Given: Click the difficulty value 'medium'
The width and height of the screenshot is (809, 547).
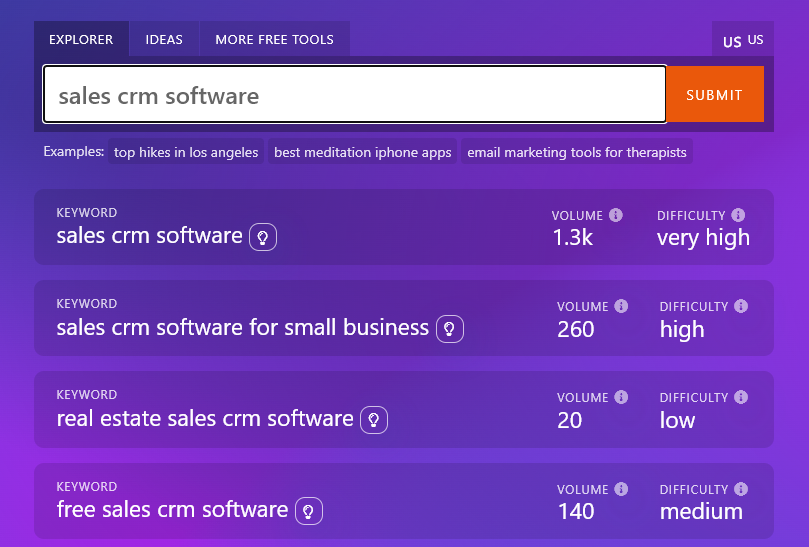Looking at the screenshot, I should pos(701,511).
